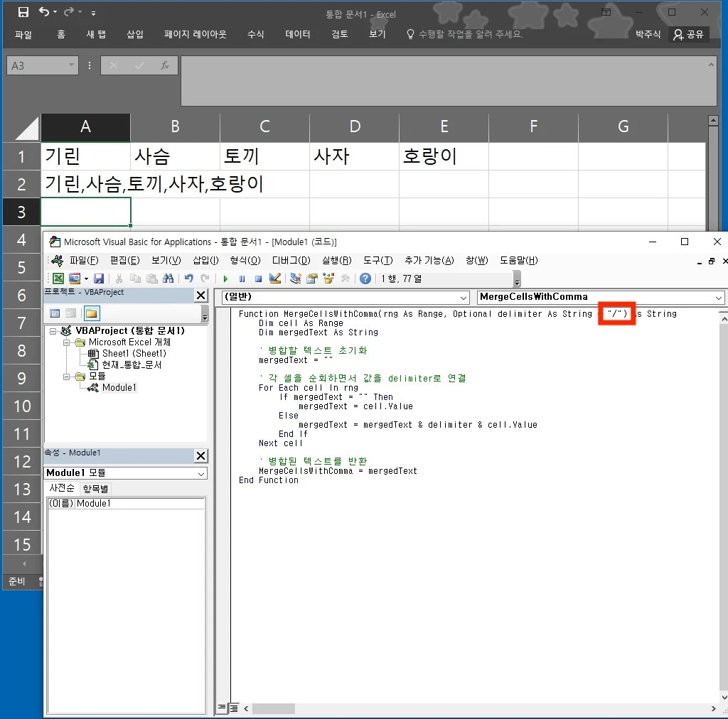Image resolution: width=728 pixels, height=719 pixels.
Task: Click the Copy icon in VBA toolbar
Action: 136,279
